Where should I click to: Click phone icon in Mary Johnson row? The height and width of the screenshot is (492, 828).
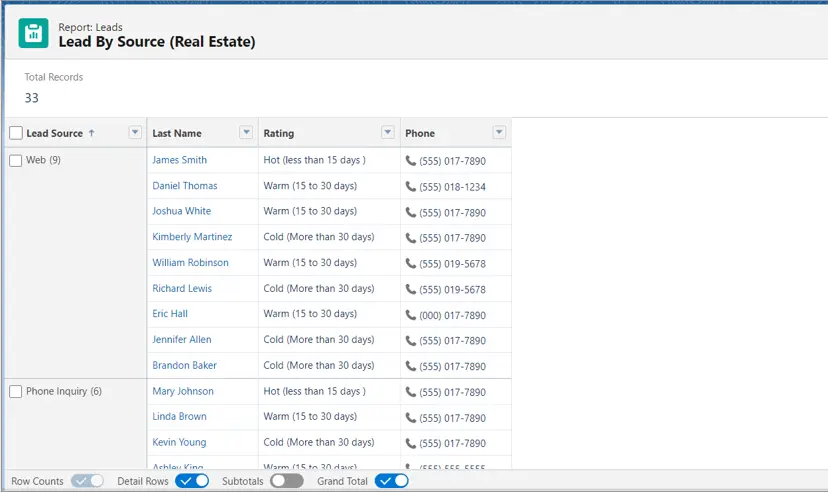(410, 392)
